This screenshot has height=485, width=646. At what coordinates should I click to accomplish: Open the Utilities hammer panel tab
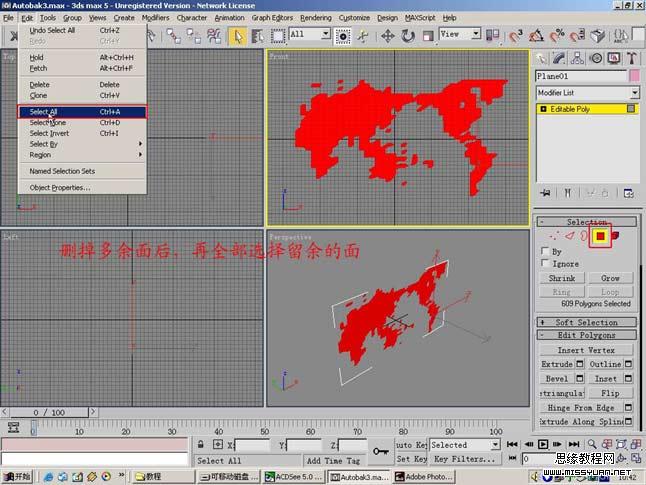click(x=631, y=58)
